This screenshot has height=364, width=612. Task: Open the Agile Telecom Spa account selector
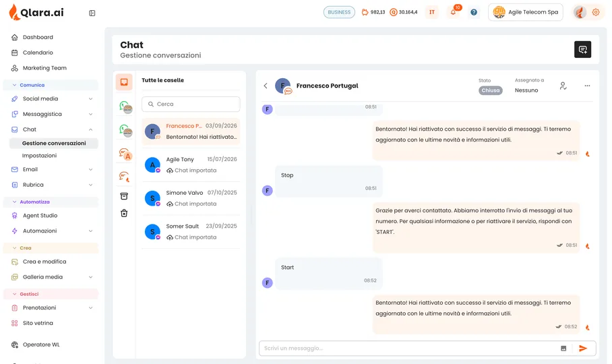tap(525, 12)
